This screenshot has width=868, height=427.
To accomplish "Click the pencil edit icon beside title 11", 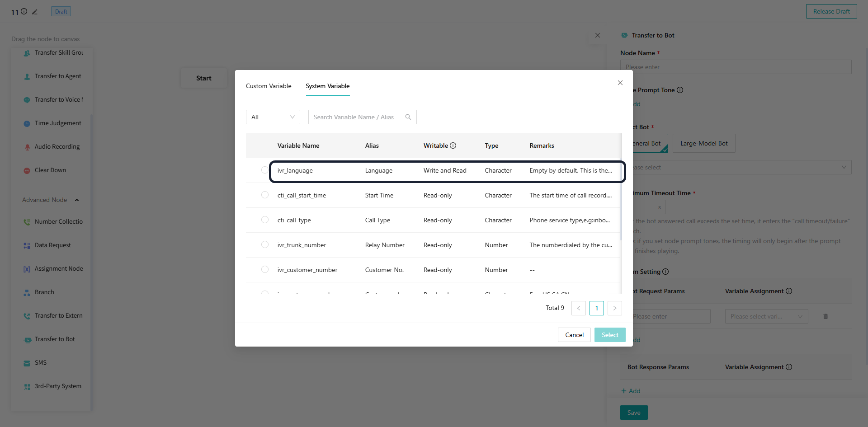I will (35, 12).
